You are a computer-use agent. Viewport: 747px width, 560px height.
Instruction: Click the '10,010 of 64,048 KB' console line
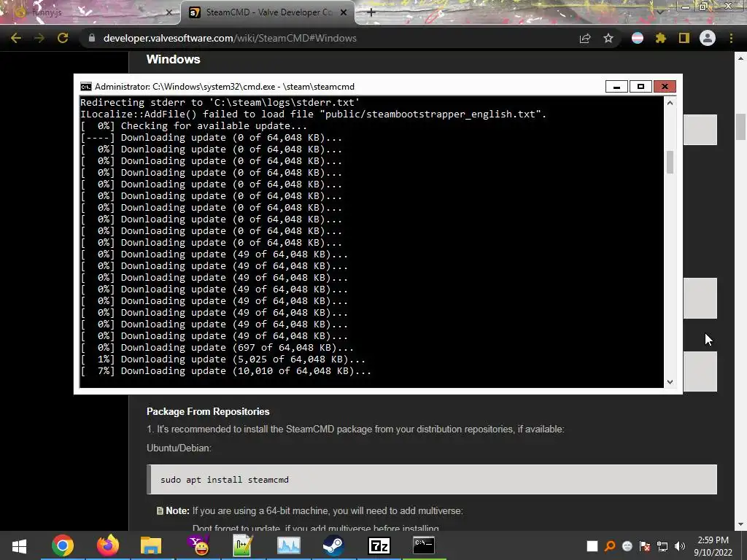[225, 371]
